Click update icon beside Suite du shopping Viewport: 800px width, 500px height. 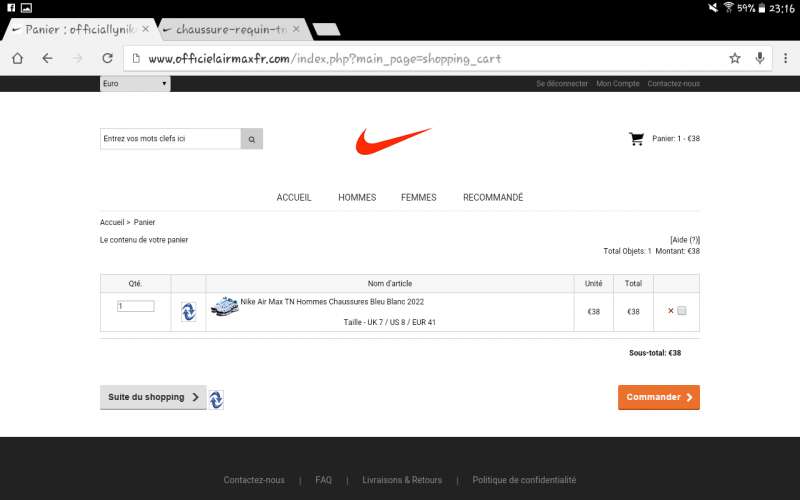[x=216, y=399]
